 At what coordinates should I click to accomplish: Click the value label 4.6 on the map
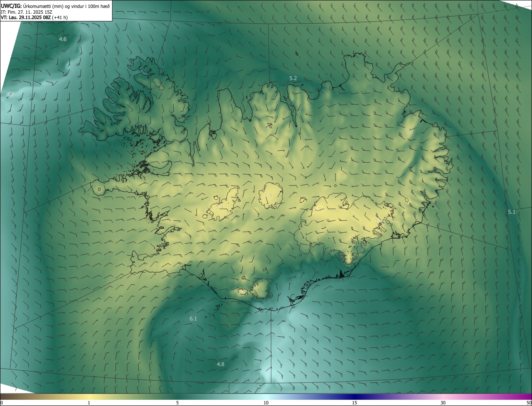click(63, 39)
